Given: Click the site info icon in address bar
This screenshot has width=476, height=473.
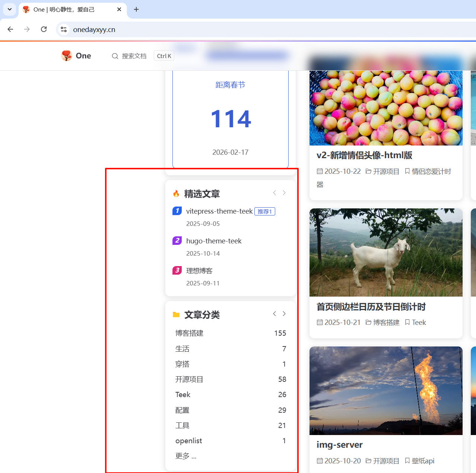Looking at the screenshot, I should tap(64, 29).
